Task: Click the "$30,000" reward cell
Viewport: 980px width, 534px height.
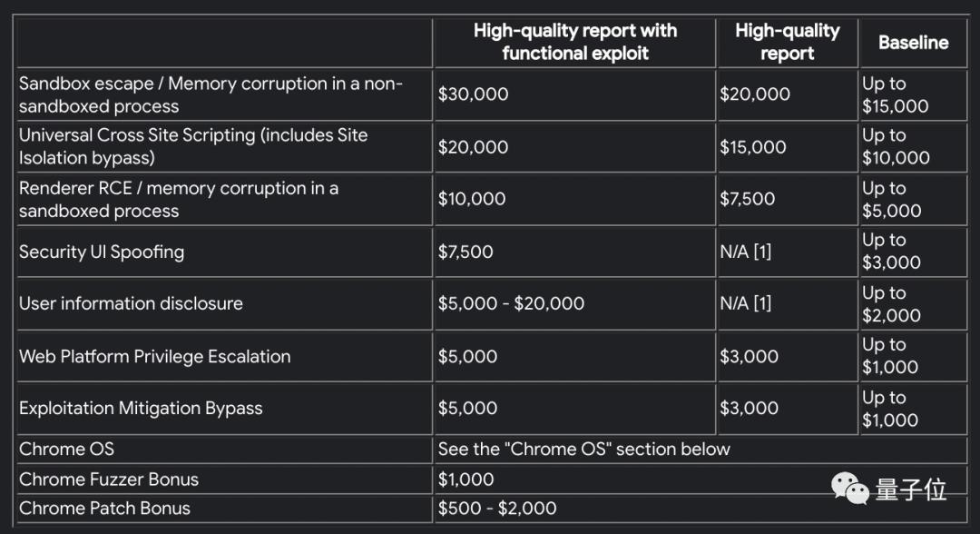Action: tap(474, 94)
